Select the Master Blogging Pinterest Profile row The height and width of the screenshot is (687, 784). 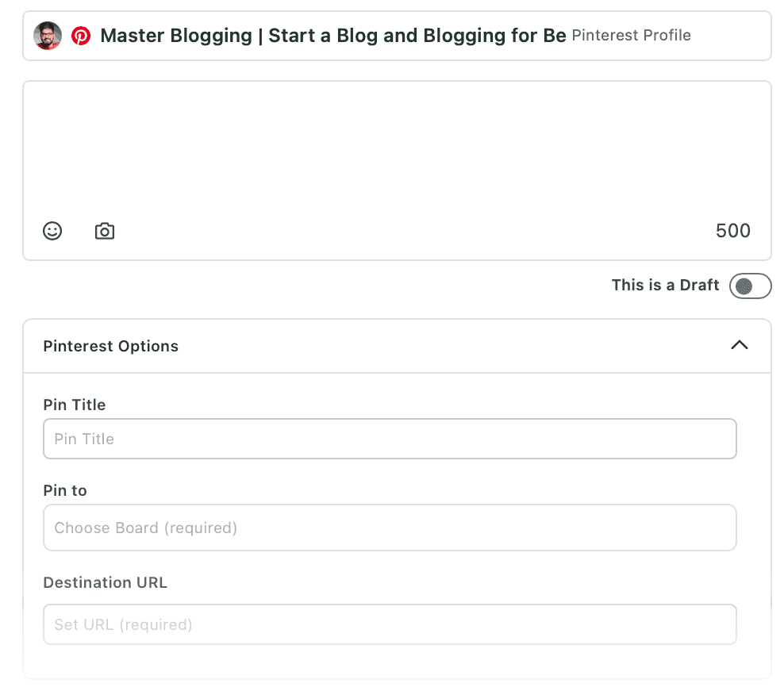[397, 36]
